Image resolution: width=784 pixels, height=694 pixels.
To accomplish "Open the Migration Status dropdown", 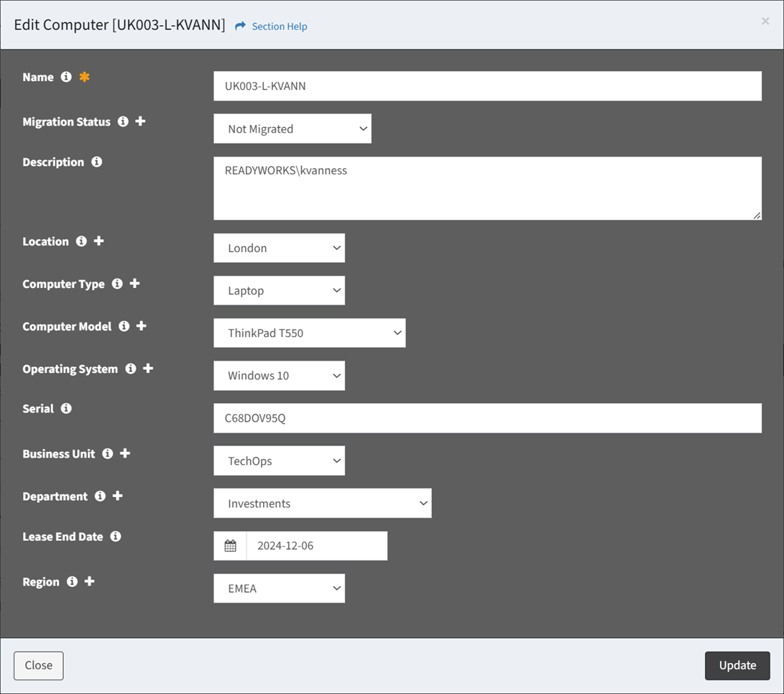I will pos(292,129).
